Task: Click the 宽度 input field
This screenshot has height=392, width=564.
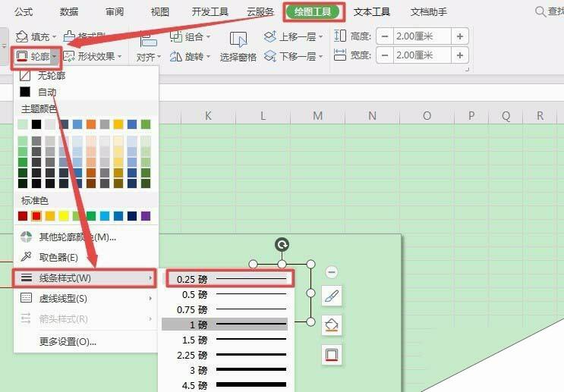Action: 422,55
